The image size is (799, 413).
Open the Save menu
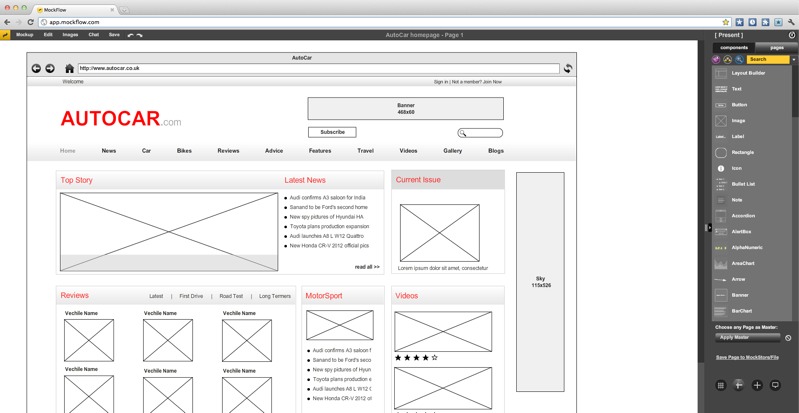114,35
